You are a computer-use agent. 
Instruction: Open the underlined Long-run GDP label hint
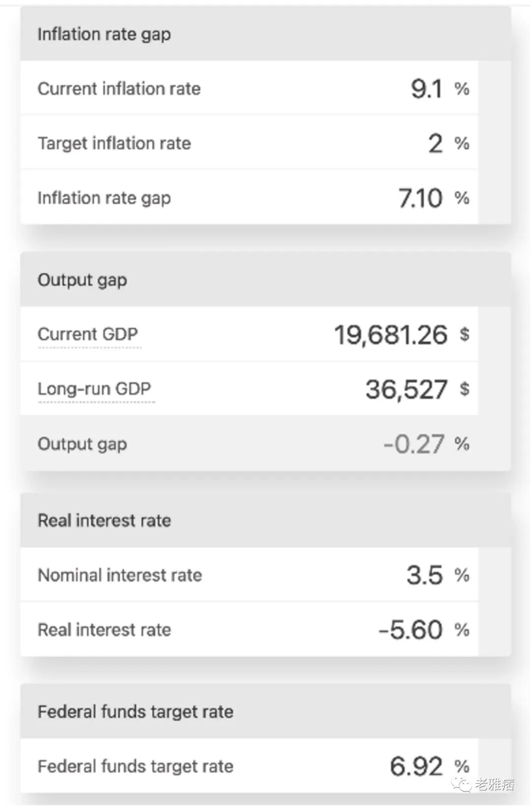point(94,389)
